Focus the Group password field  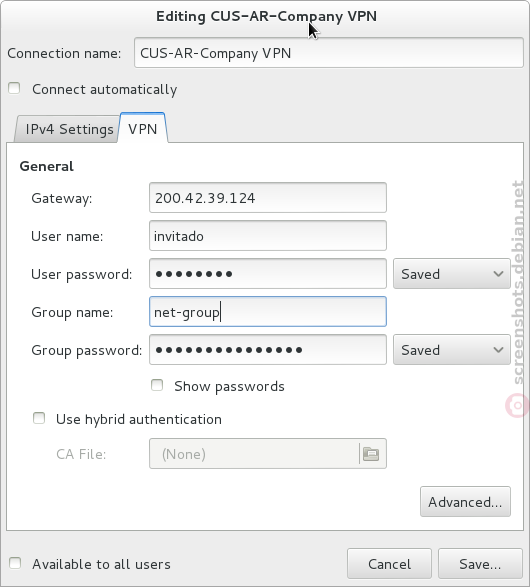(268, 350)
